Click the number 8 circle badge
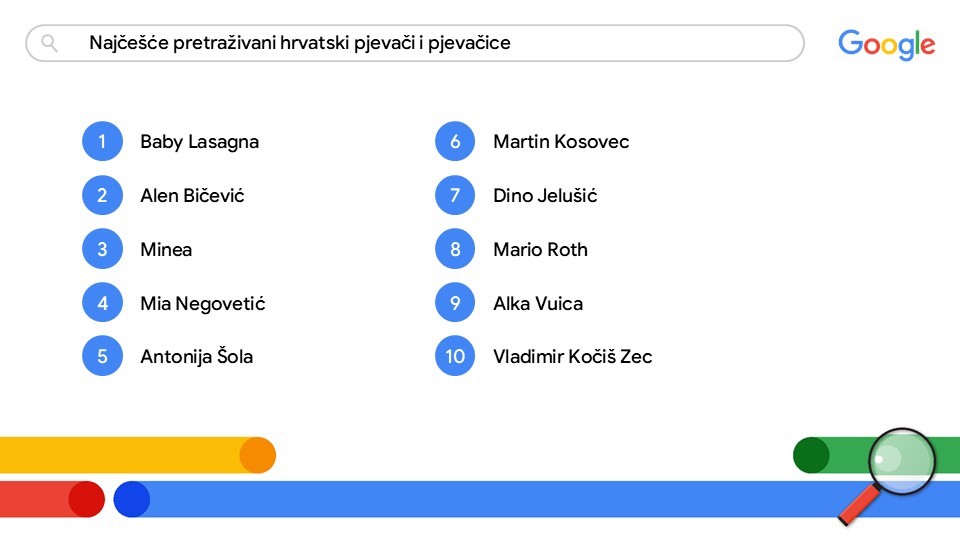 tap(455, 249)
